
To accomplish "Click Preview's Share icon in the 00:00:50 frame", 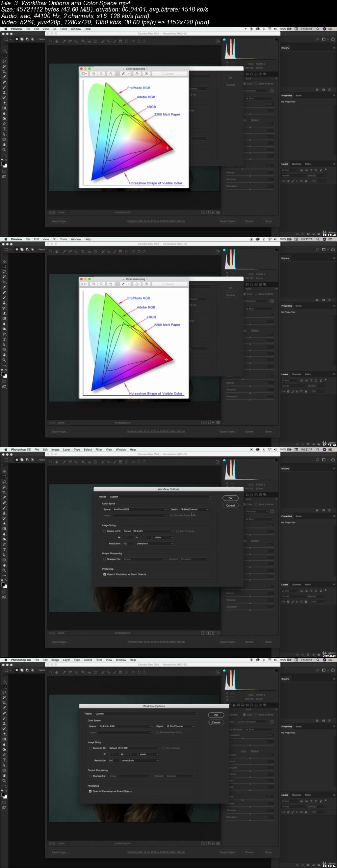I will [x=111, y=73].
